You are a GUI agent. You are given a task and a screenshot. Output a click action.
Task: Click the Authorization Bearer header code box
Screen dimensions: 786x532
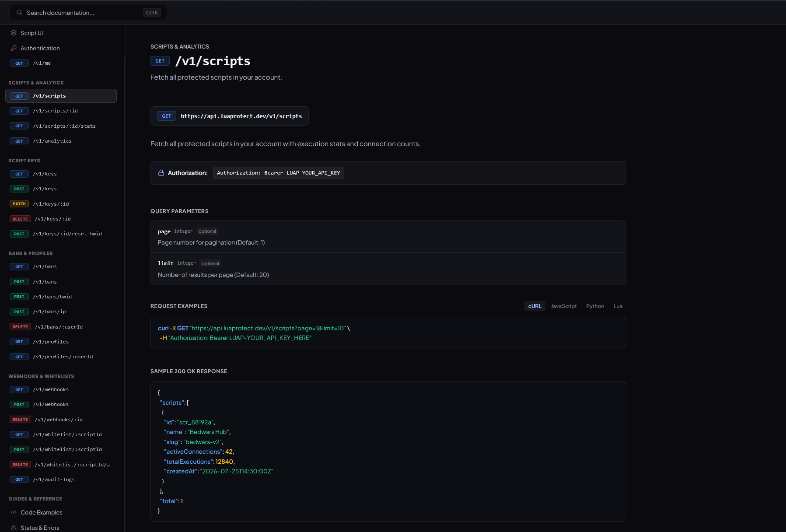point(279,173)
